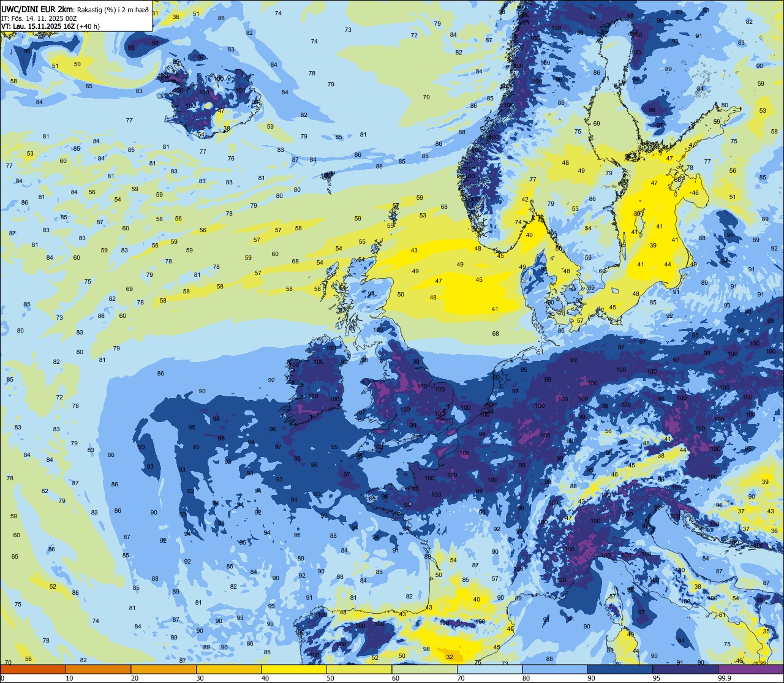Image resolution: width=784 pixels, height=683 pixels.
Task: Click the init time line "IT: Fös. 14. 11. 2025 00Z"
Action: (39, 18)
